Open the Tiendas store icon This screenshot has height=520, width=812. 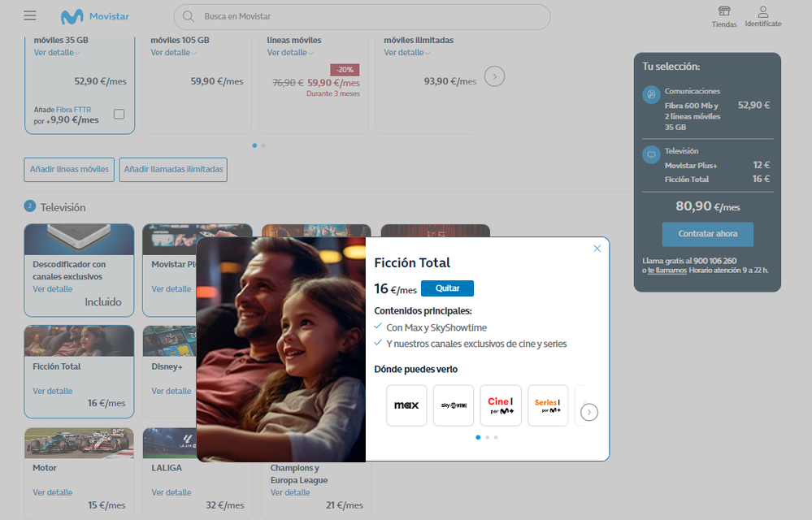723,12
